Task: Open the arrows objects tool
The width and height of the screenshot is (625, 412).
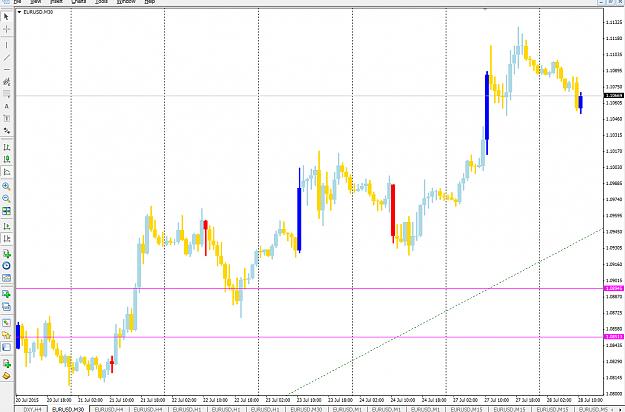Action: pos(6,131)
